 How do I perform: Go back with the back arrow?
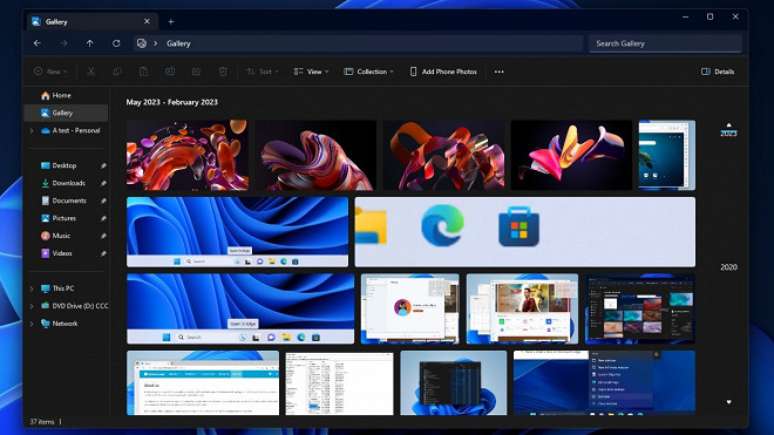click(x=37, y=43)
